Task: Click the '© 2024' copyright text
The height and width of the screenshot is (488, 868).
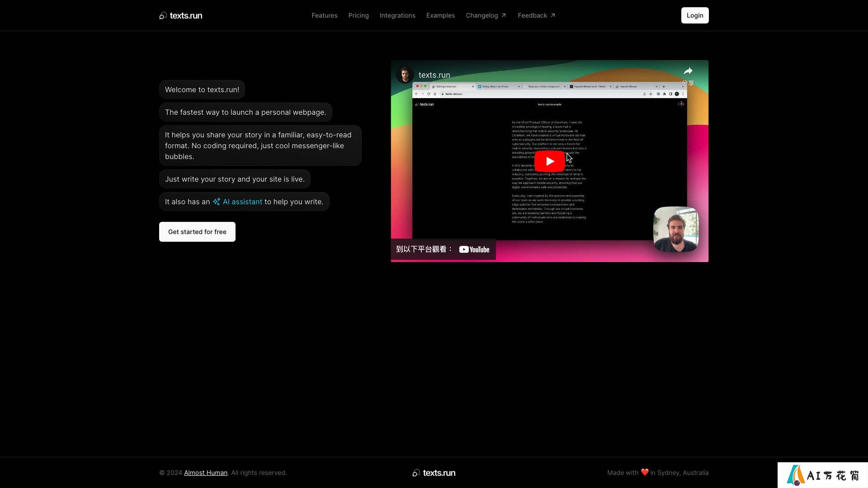Action: 170,473
